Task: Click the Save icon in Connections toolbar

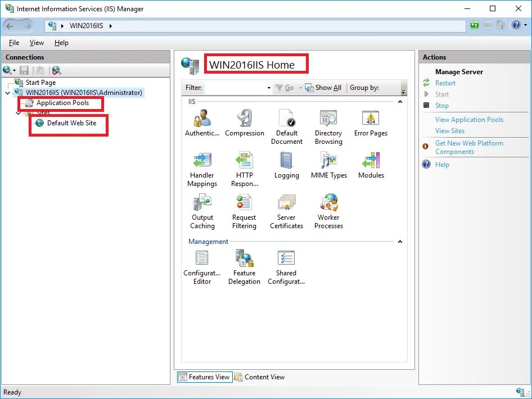Action: [24, 70]
